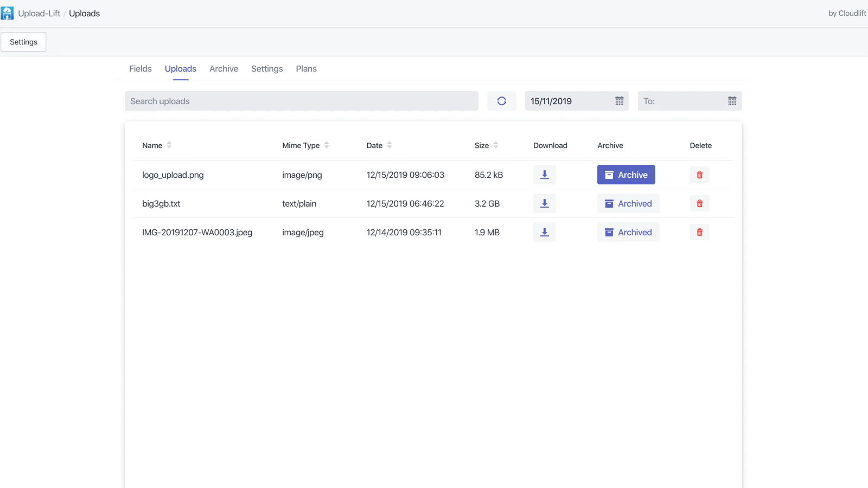Screen dimensions: 868x488
Task: Toggle Archived state for big3gb.txt
Action: (x=628, y=203)
